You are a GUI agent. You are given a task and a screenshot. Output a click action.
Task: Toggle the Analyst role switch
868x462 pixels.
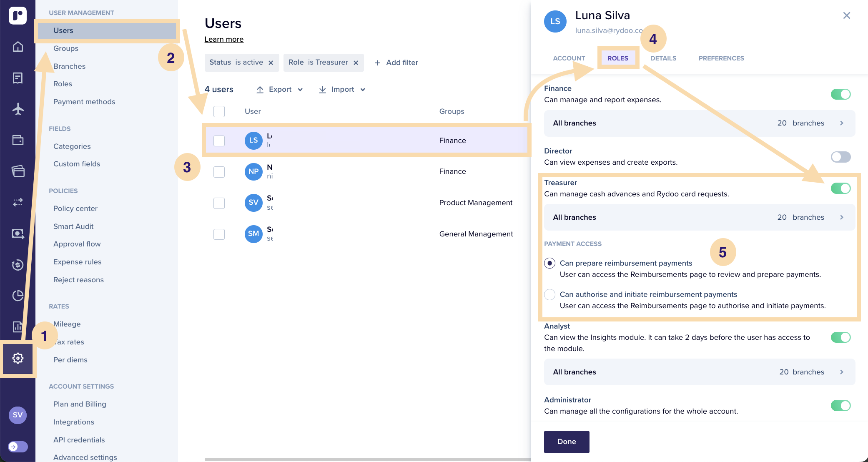pyautogui.click(x=840, y=337)
